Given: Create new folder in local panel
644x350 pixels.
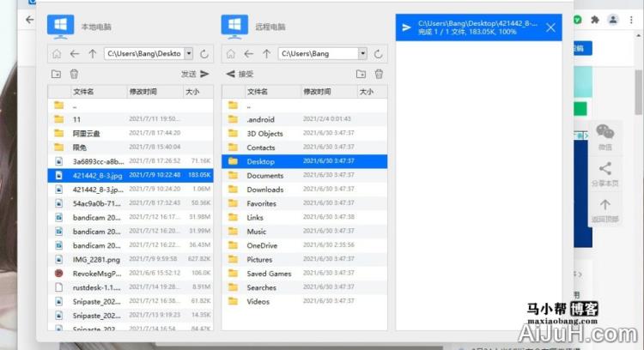Looking at the screenshot, I should [x=57, y=75].
